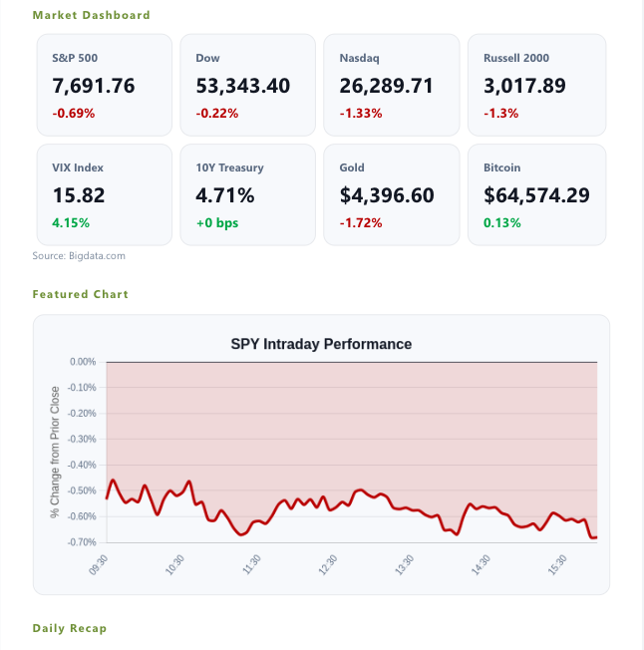Click the Russell value 3,017.89
This screenshot has height=650, width=644.
click(x=524, y=86)
